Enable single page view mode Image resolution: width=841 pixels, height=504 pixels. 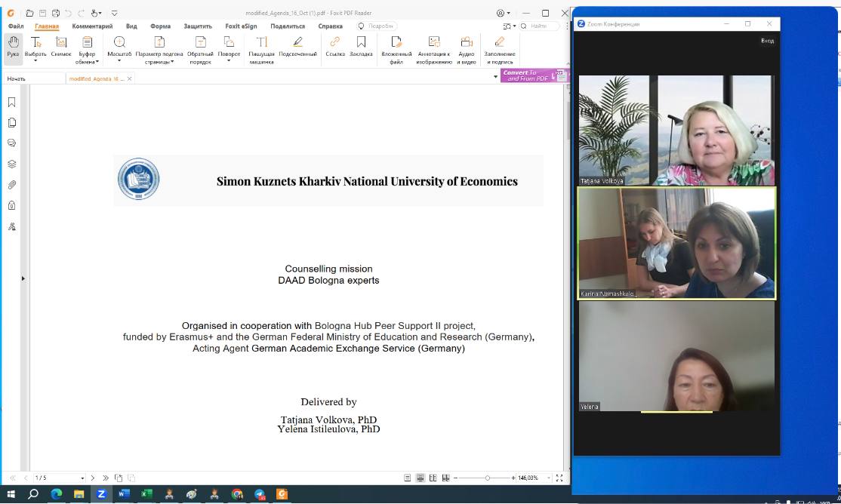(407, 478)
